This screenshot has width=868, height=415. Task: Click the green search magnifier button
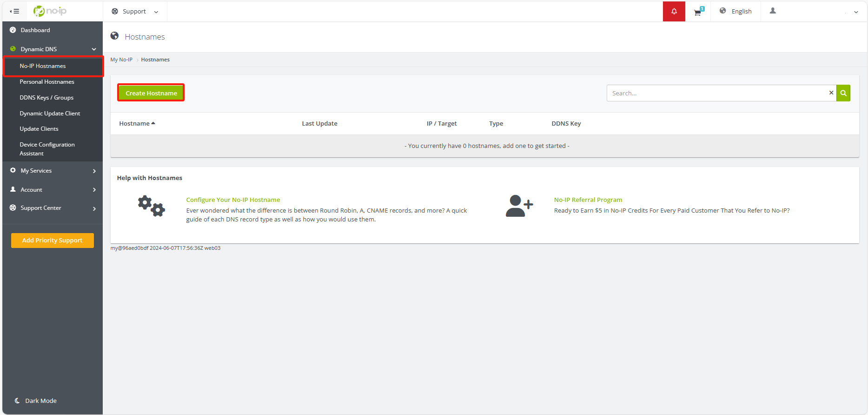coord(843,93)
